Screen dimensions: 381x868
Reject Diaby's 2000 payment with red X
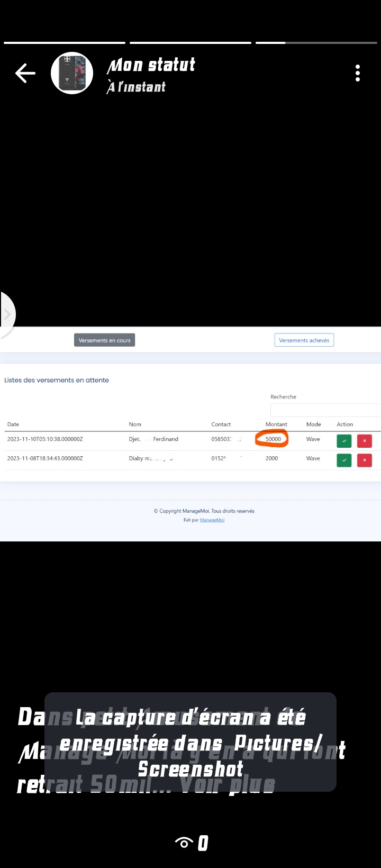tap(364, 460)
